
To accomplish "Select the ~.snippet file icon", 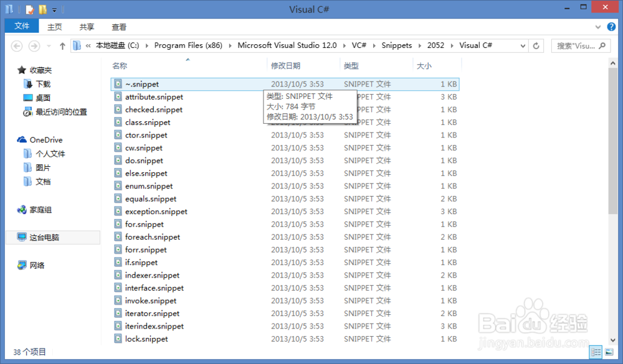I will click(118, 84).
